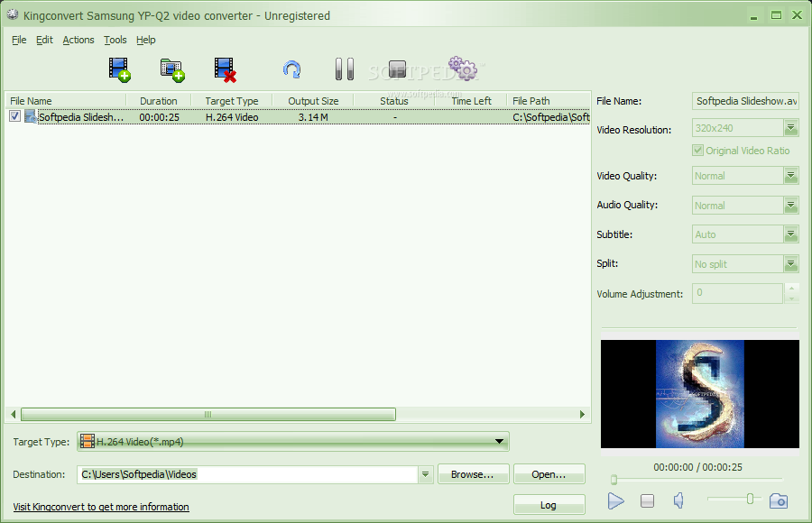Click the Volume Adjustment value field
The height and width of the screenshot is (523, 812).
(737, 293)
